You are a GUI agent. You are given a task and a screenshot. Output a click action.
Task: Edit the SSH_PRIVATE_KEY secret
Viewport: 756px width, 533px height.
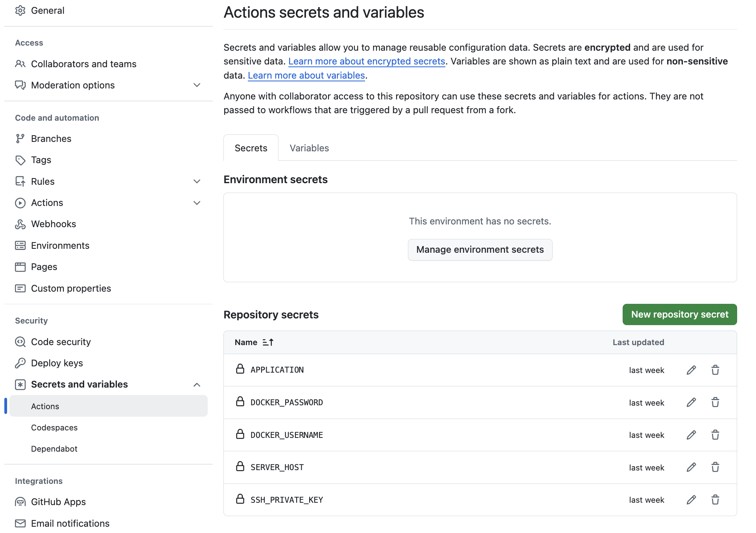pos(691,500)
